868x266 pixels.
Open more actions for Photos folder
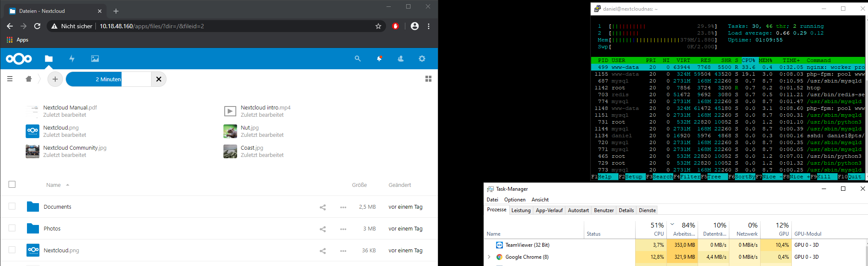point(343,229)
